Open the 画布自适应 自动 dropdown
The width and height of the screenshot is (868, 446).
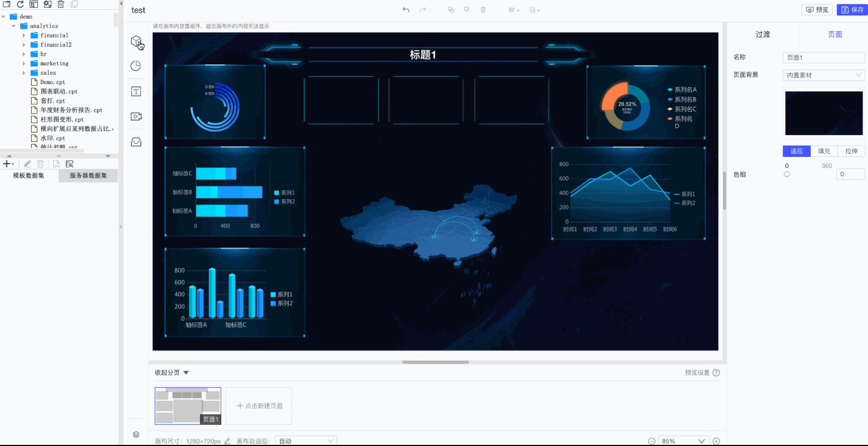[x=306, y=441]
